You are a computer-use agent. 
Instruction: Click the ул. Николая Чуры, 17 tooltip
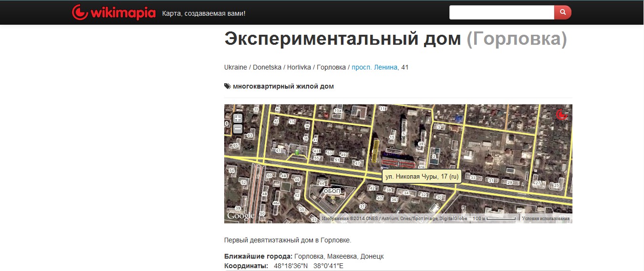click(x=422, y=176)
